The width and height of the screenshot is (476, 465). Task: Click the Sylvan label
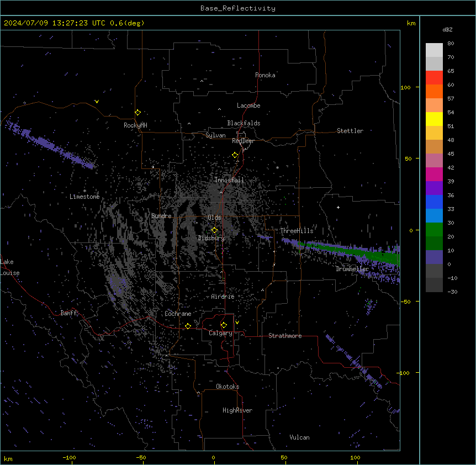[215, 135]
